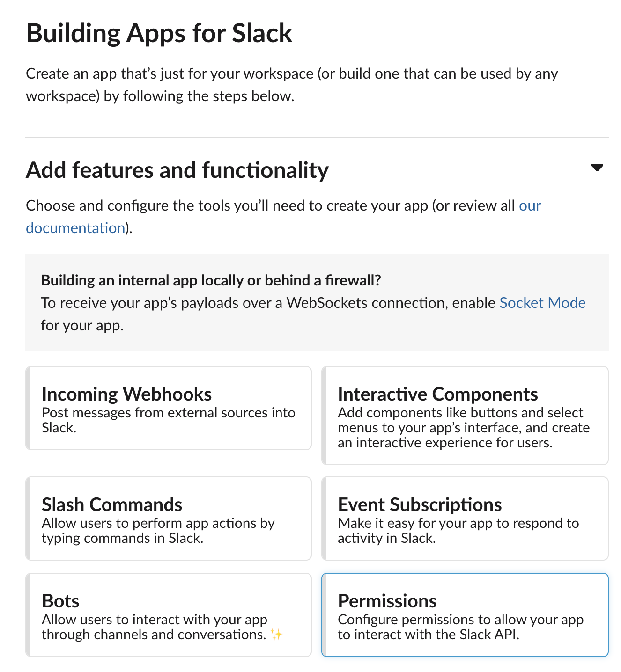
Task: Click the Bots card title
Action: [x=60, y=601]
